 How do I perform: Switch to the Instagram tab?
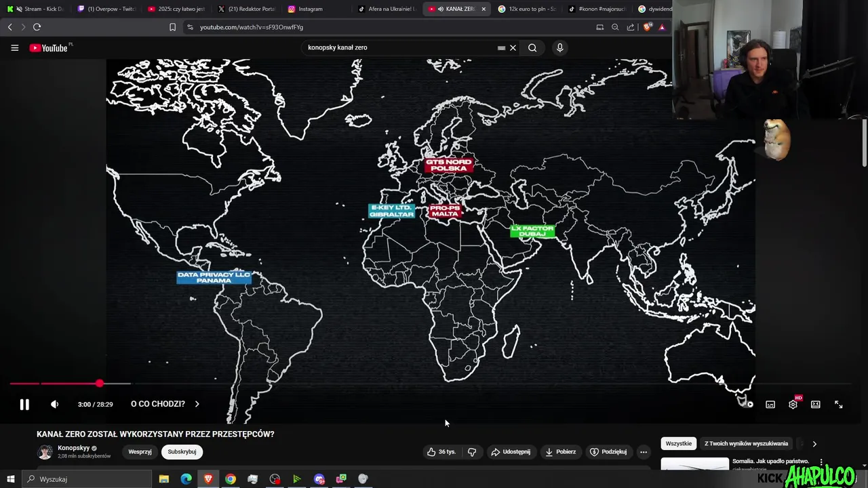point(317,9)
